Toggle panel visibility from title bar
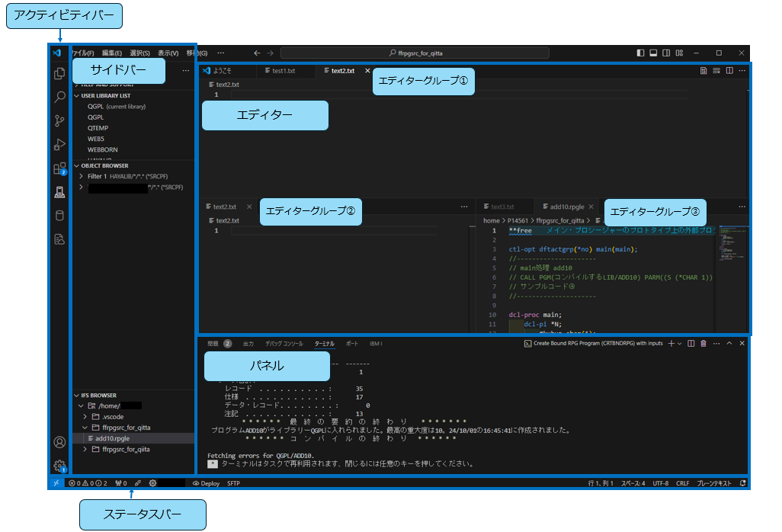The image size is (782, 532). [653, 53]
